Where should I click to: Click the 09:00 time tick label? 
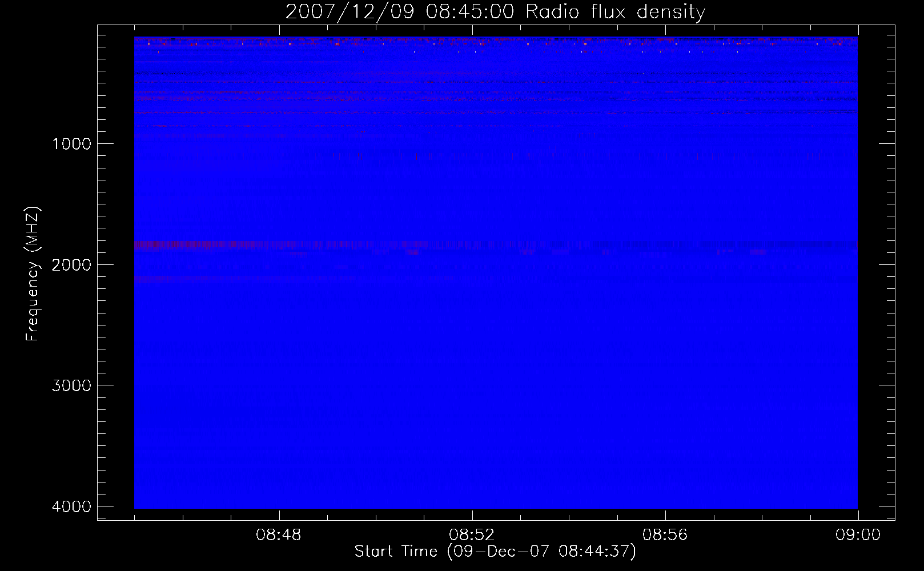point(858,535)
